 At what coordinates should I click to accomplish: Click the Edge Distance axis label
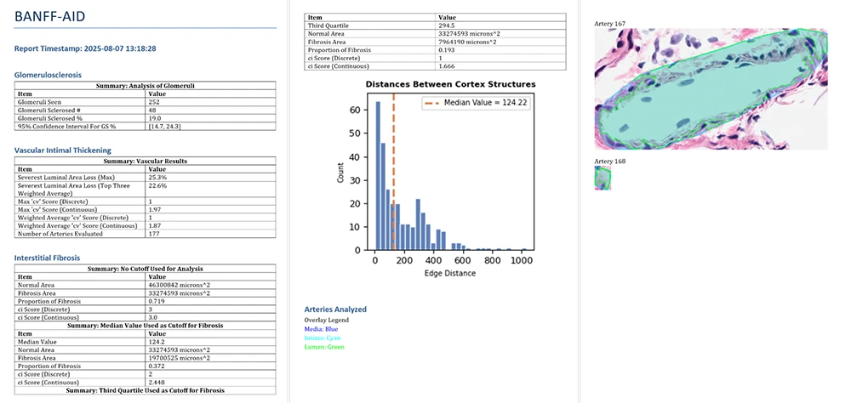click(449, 273)
